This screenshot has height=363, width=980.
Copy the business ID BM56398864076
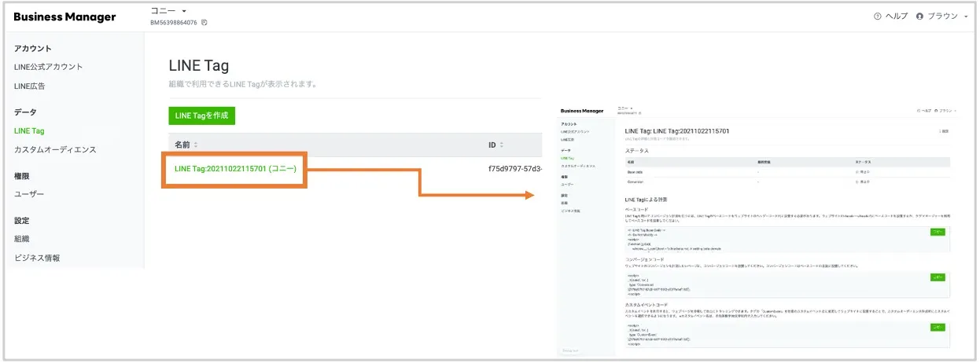click(204, 22)
